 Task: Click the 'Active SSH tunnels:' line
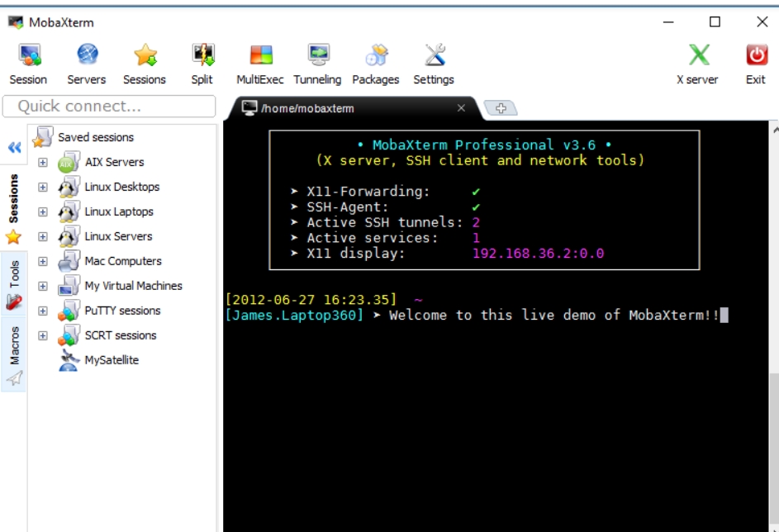pos(385,222)
